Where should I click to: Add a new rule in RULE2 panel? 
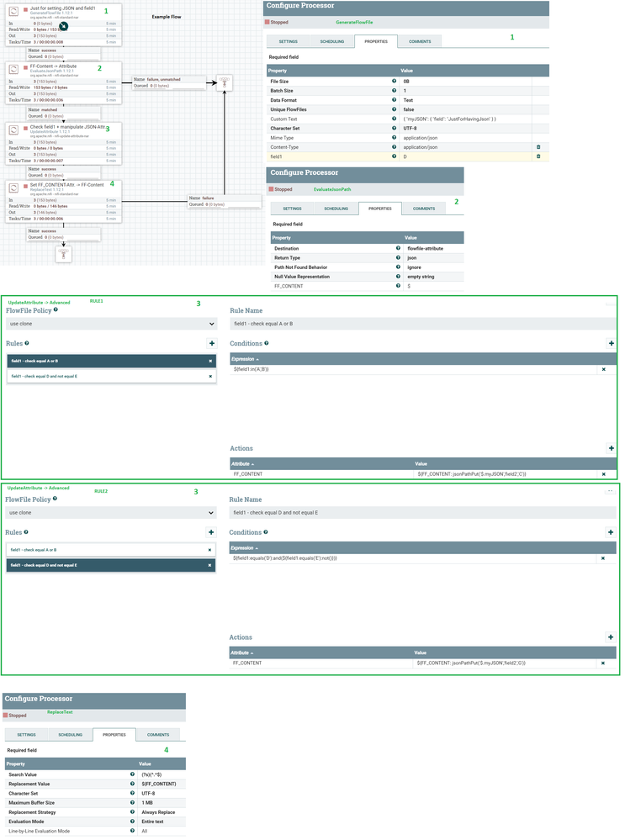[211, 532]
